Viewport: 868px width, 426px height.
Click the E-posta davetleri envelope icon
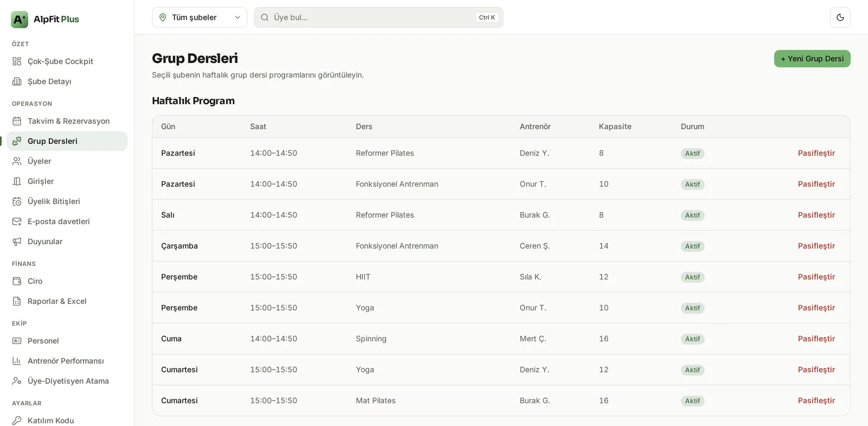(17, 221)
